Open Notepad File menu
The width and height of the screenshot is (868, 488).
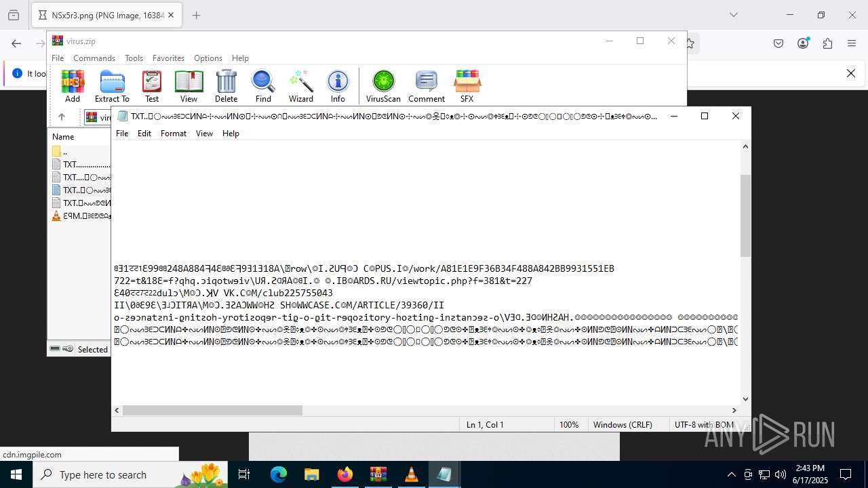(x=122, y=134)
